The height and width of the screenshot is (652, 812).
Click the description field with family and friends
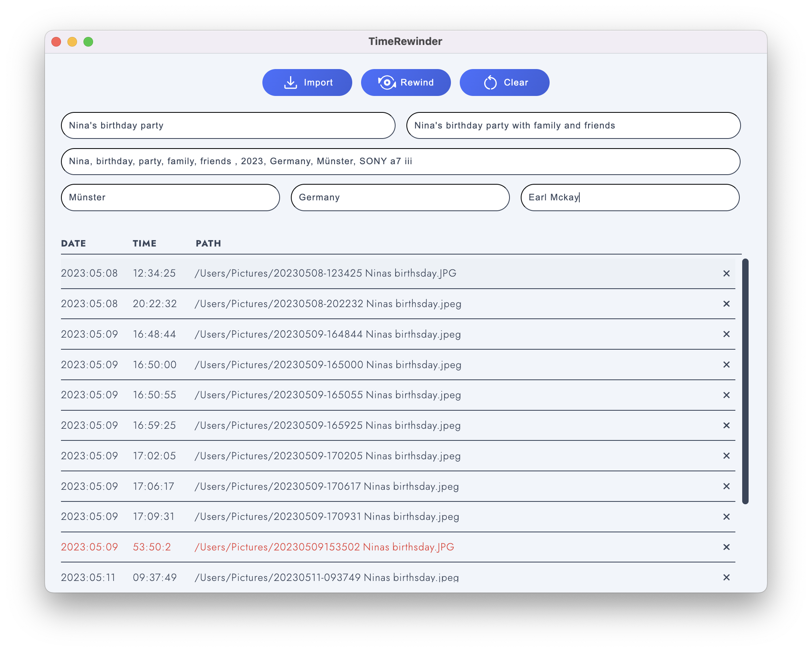click(x=573, y=126)
